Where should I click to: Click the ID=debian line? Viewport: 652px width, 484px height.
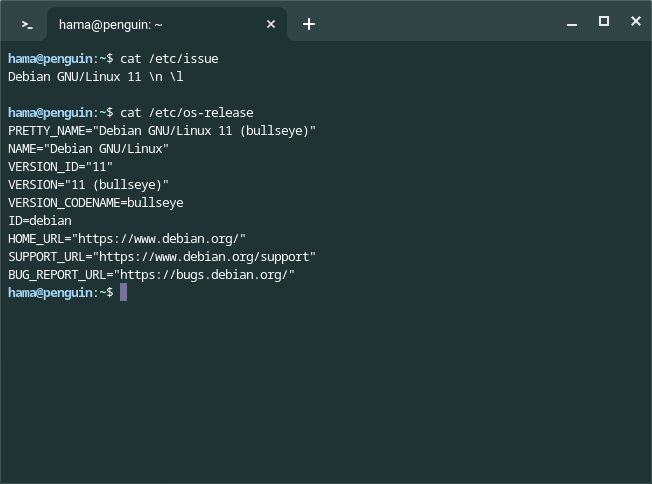(x=40, y=220)
